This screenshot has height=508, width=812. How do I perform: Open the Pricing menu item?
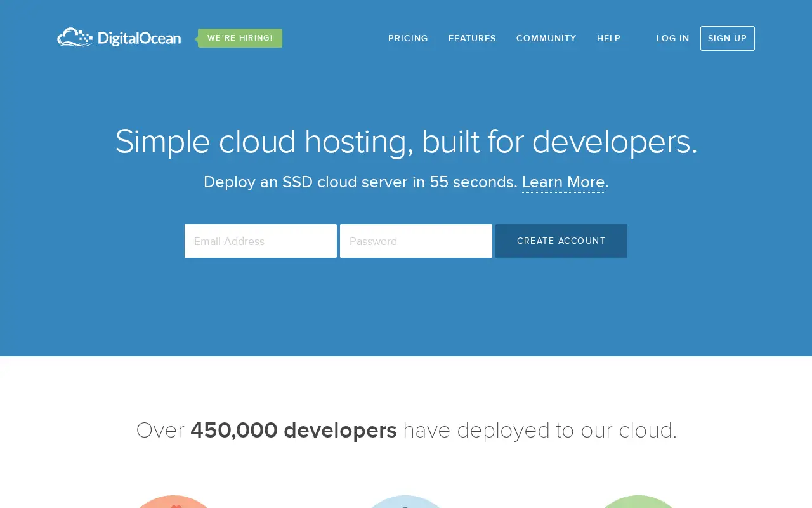click(x=408, y=38)
